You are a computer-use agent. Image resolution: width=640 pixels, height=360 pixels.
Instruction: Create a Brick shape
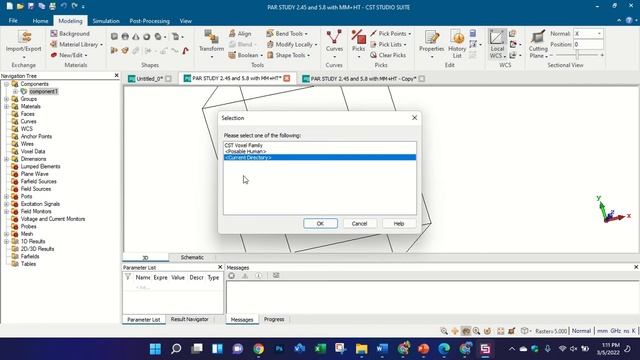[114, 37]
